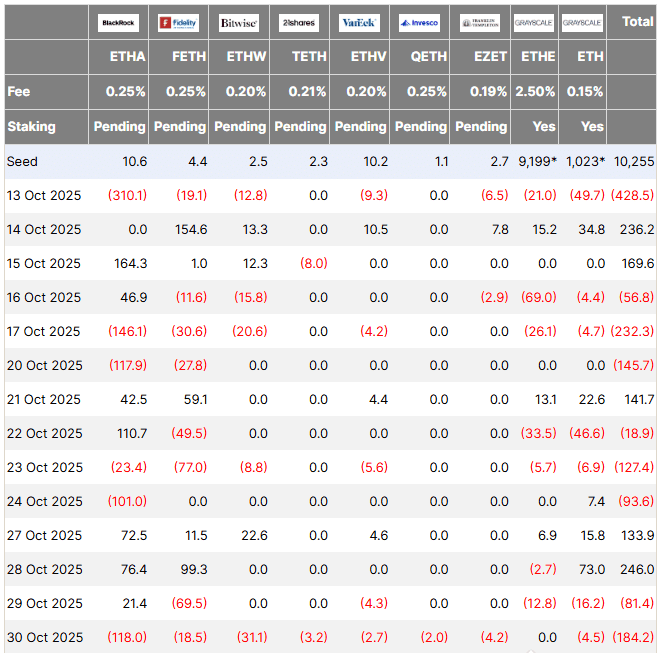
Task: Click the Fidelity logo
Action: click(x=178, y=23)
